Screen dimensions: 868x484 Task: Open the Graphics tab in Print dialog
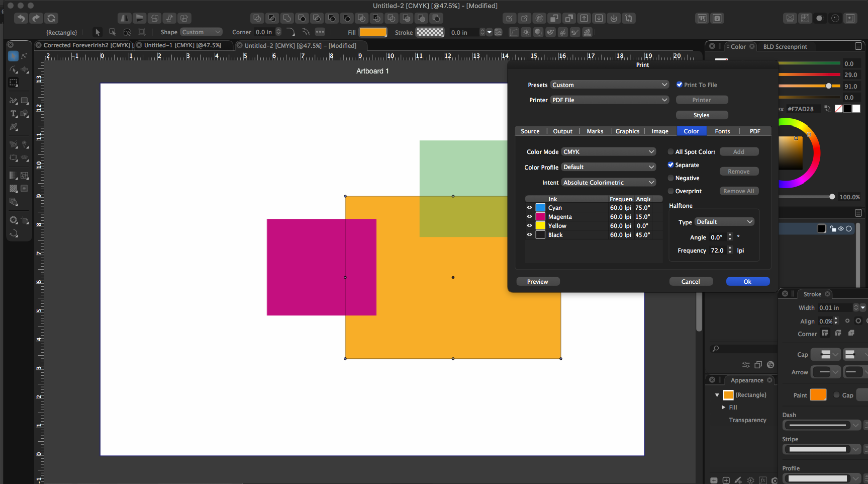coord(627,131)
